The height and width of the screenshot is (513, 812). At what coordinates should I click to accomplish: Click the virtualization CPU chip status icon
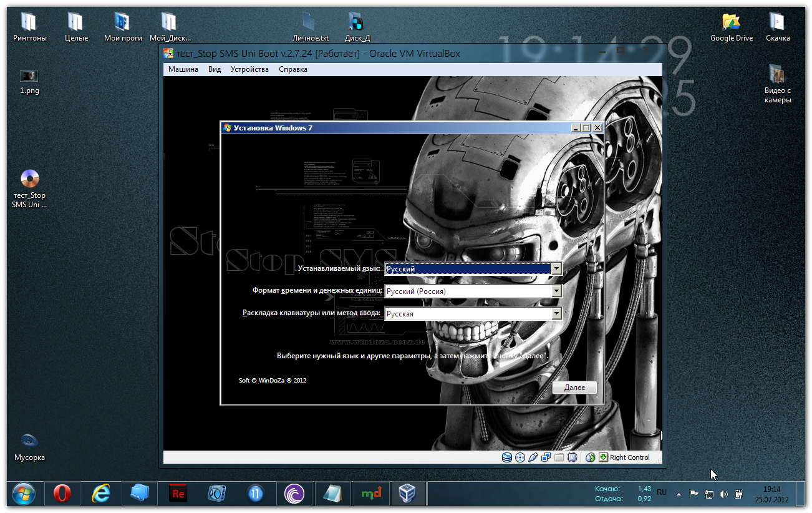pos(572,457)
